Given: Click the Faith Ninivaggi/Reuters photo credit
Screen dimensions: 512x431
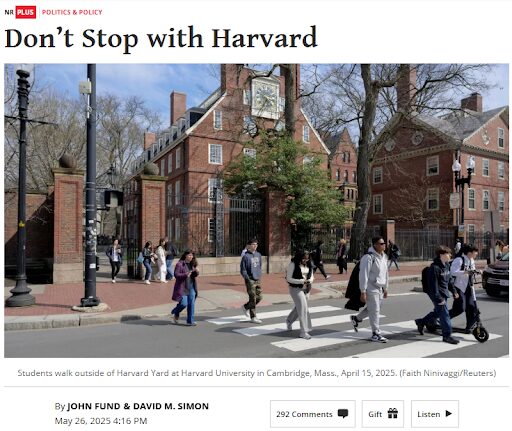Looking at the screenshot, I should point(448,373).
